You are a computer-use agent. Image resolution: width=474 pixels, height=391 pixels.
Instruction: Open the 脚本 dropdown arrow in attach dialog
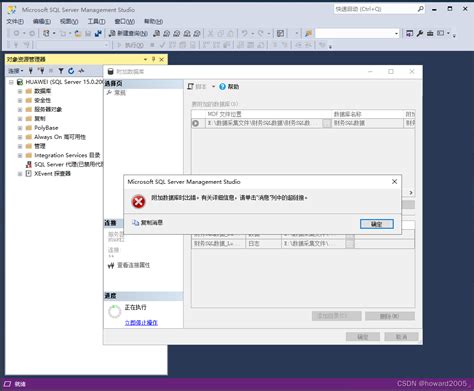213,87
